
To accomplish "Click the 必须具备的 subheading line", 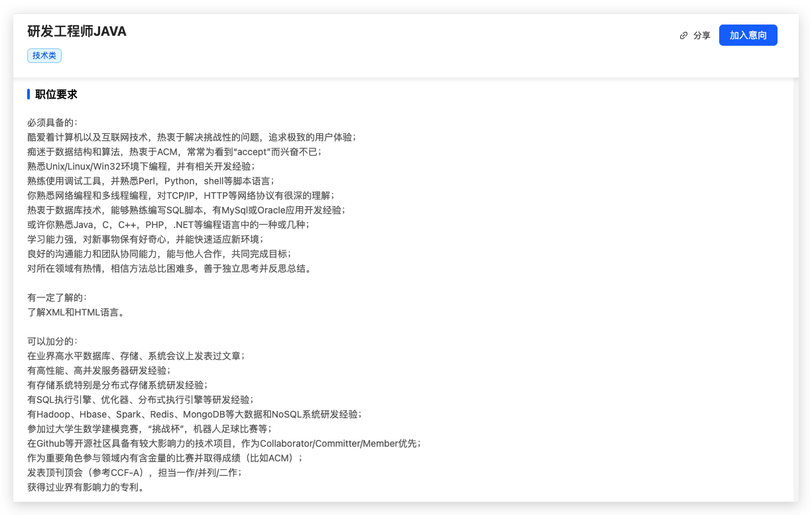I will pyautogui.click(x=52, y=123).
